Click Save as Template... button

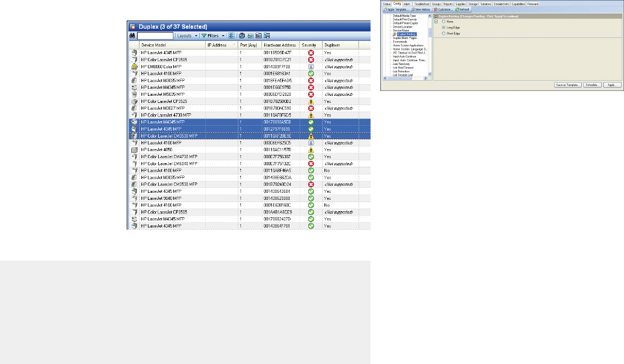pos(568,85)
